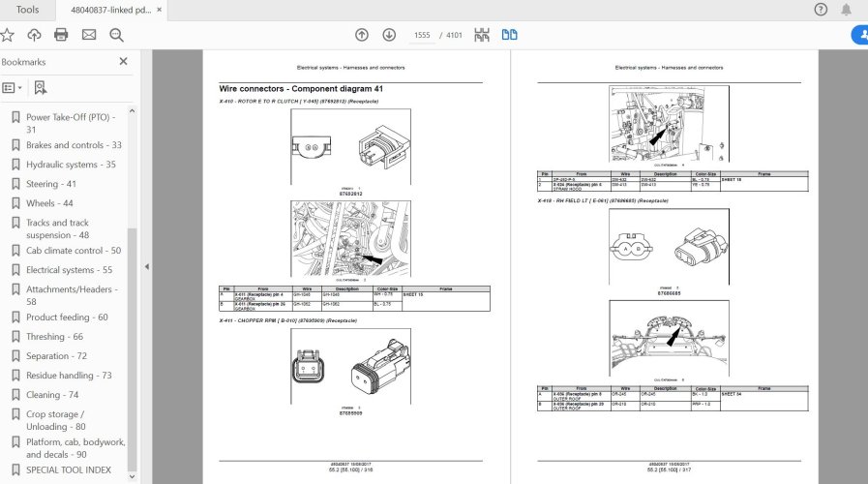
Task: Click the X-418 RH field LT connector diagram
Action: tap(670, 247)
